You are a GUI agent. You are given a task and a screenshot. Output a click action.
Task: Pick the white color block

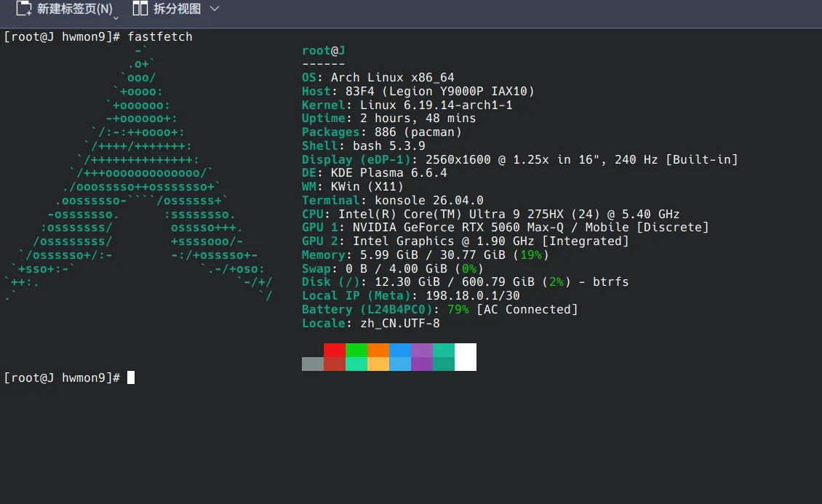click(x=466, y=357)
